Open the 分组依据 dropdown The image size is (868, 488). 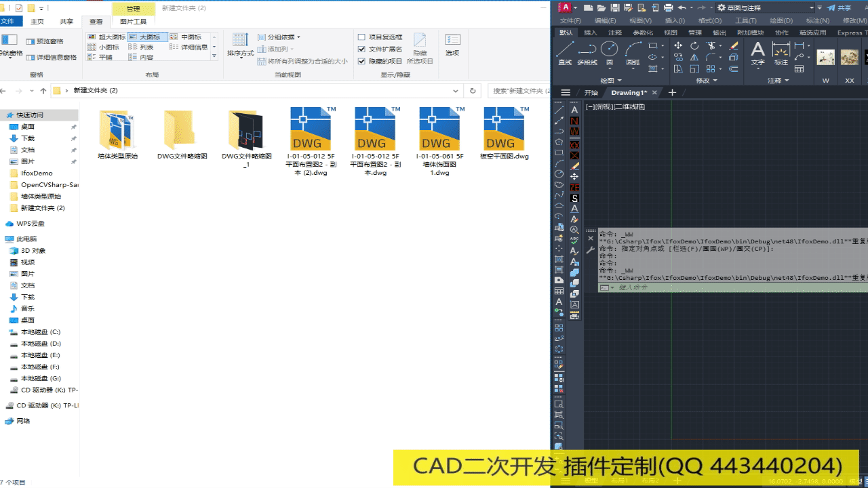(279, 37)
